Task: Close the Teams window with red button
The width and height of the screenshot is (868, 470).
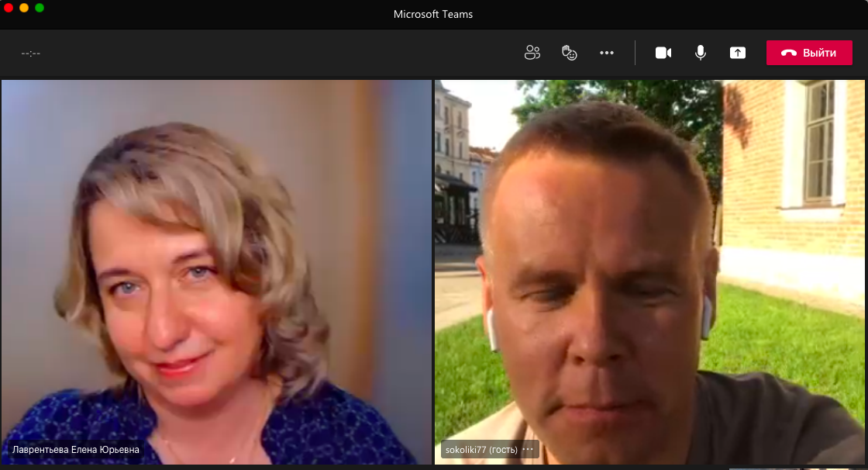Action: pos(9,8)
